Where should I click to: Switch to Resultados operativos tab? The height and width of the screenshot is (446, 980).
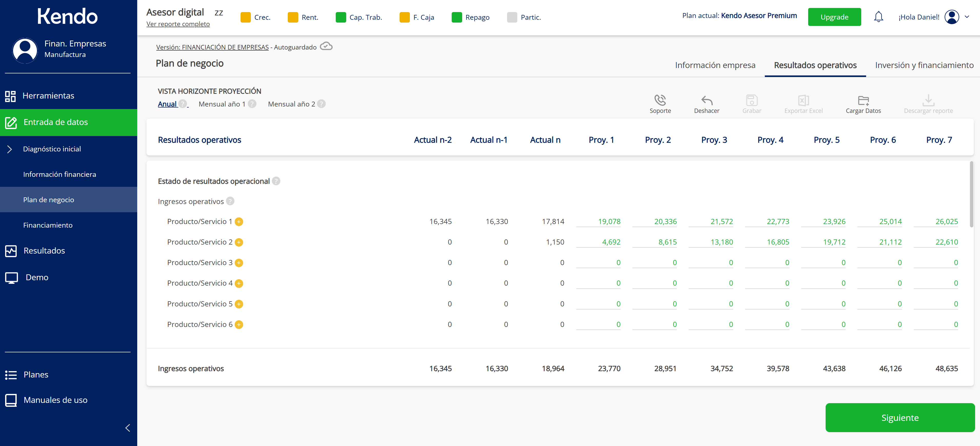point(815,65)
